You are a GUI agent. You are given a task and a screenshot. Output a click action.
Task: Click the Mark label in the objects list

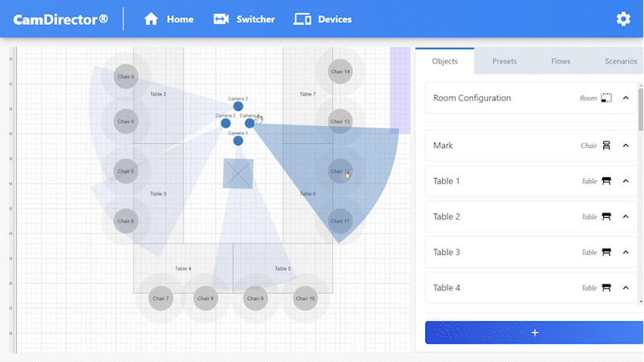pyautogui.click(x=443, y=146)
